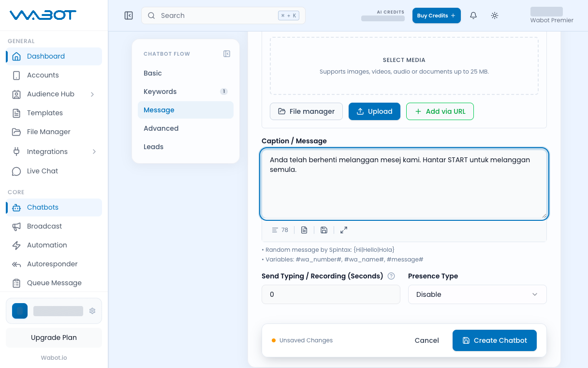Open Autoresponder page
The height and width of the screenshot is (368, 588).
click(x=54, y=264)
